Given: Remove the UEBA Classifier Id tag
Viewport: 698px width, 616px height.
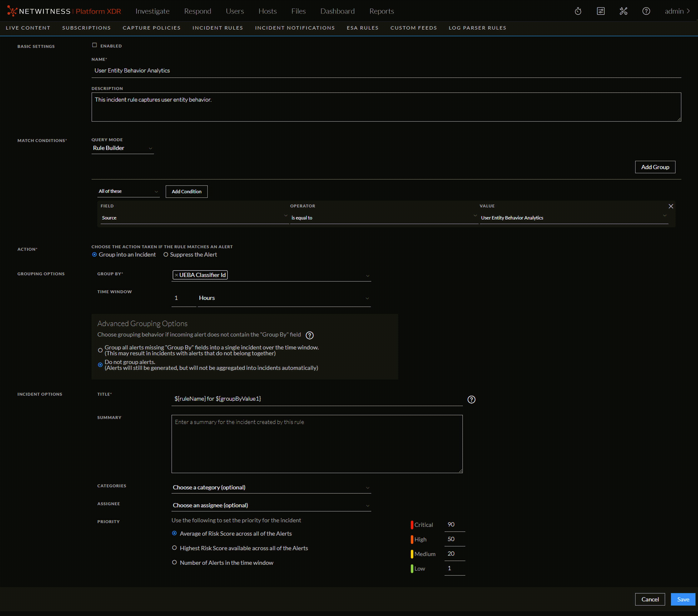Looking at the screenshot, I should click(176, 275).
